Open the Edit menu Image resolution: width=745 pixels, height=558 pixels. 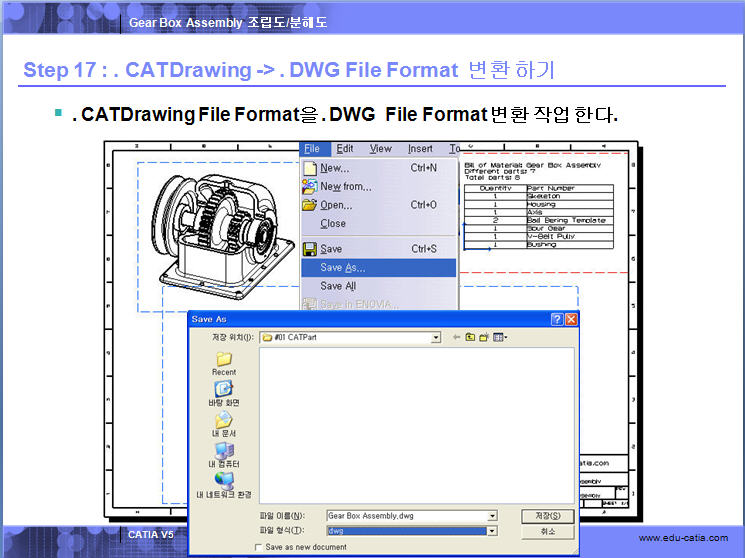tap(345, 149)
